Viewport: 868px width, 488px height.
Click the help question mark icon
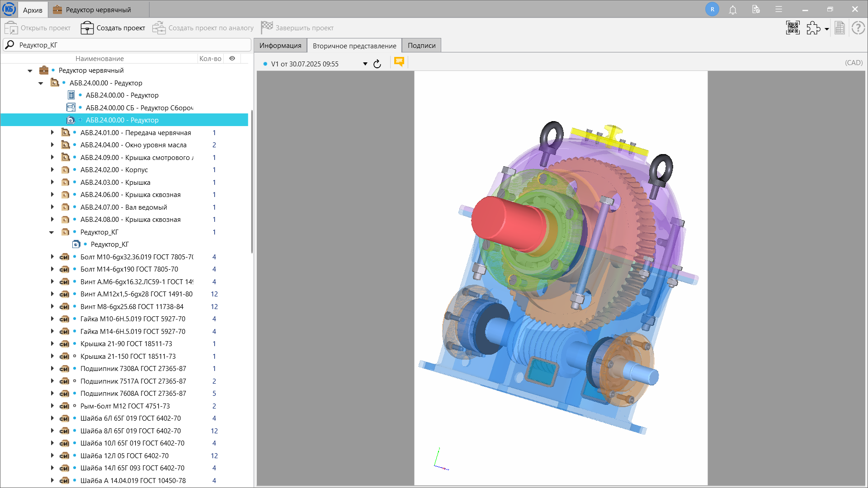(x=858, y=28)
